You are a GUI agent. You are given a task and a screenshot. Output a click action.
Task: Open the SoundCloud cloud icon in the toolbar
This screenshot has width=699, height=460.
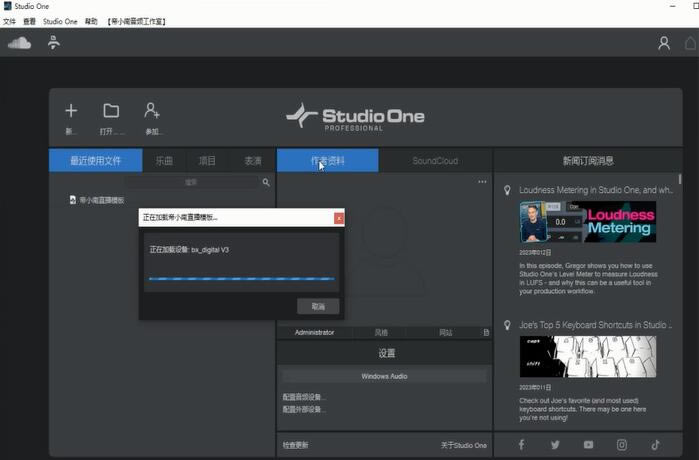(19, 43)
